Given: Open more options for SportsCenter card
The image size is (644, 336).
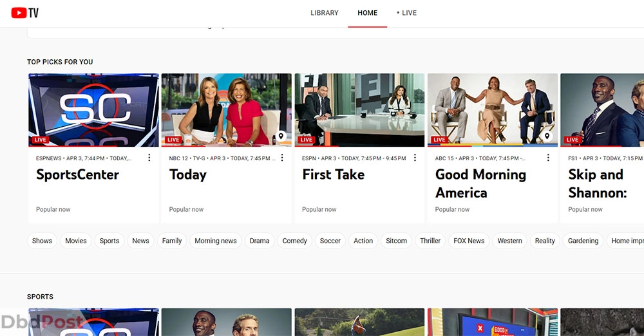Looking at the screenshot, I should coord(149,158).
